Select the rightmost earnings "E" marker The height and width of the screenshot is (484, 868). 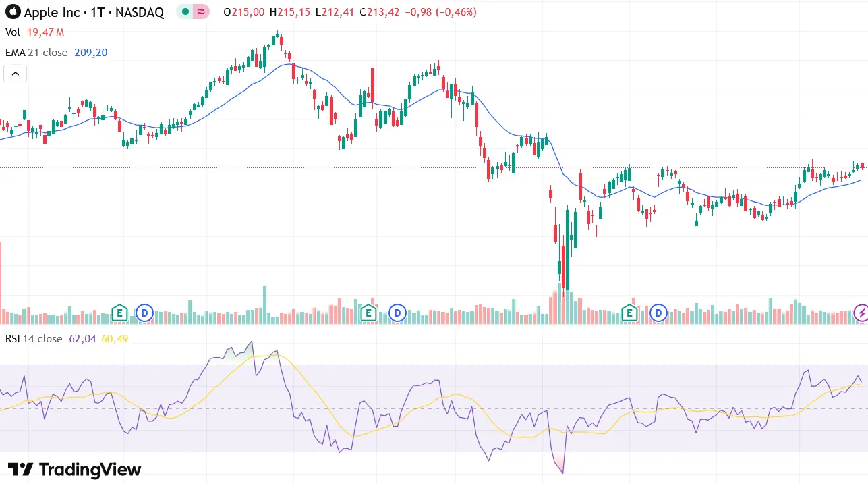coord(629,313)
